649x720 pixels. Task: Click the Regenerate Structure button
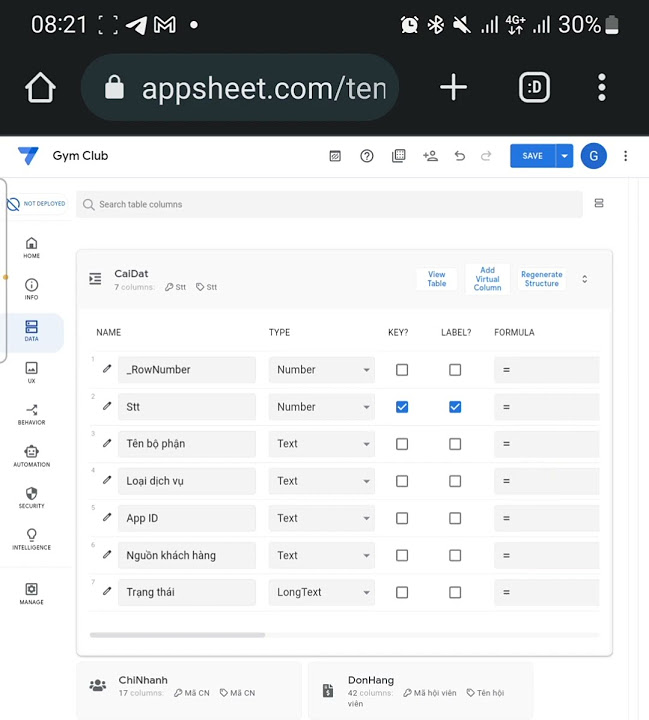point(542,279)
